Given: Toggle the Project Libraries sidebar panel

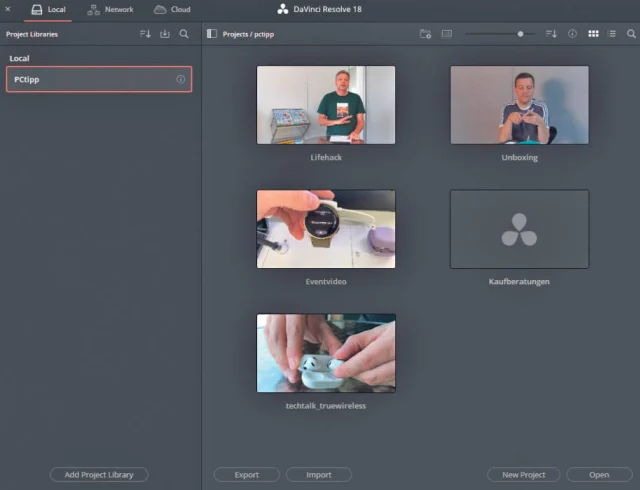Looking at the screenshot, I should pos(211,34).
